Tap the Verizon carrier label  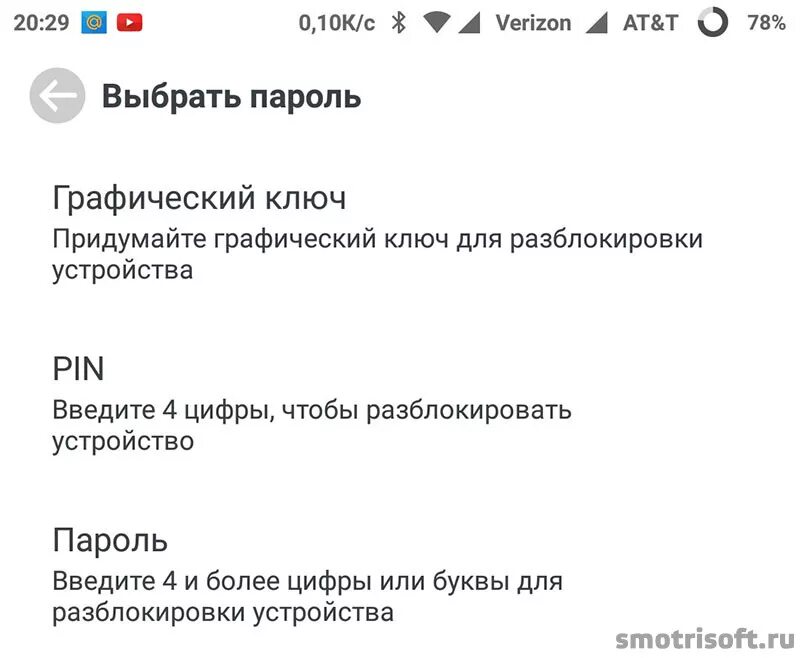533,23
